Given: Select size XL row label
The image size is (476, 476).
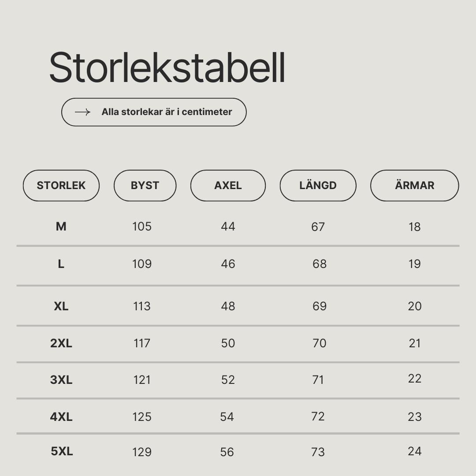Looking at the screenshot, I should pyautogui.click(x=61, y=306).
